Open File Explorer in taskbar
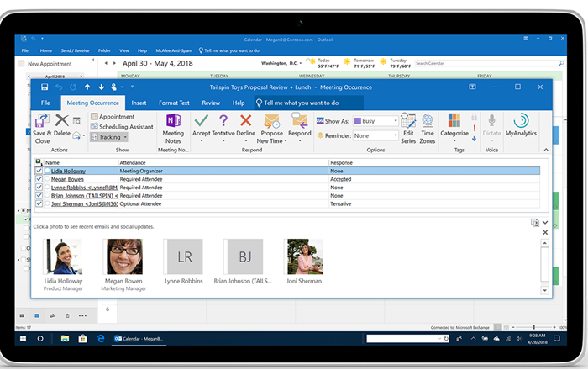The height and width of the screenshot is (370, 588). point(65,339)
